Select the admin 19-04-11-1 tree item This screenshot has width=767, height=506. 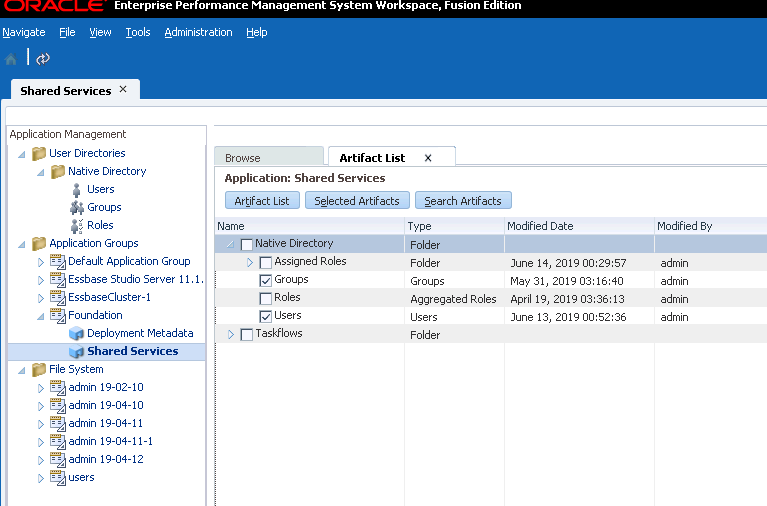[x=111, y=441]
